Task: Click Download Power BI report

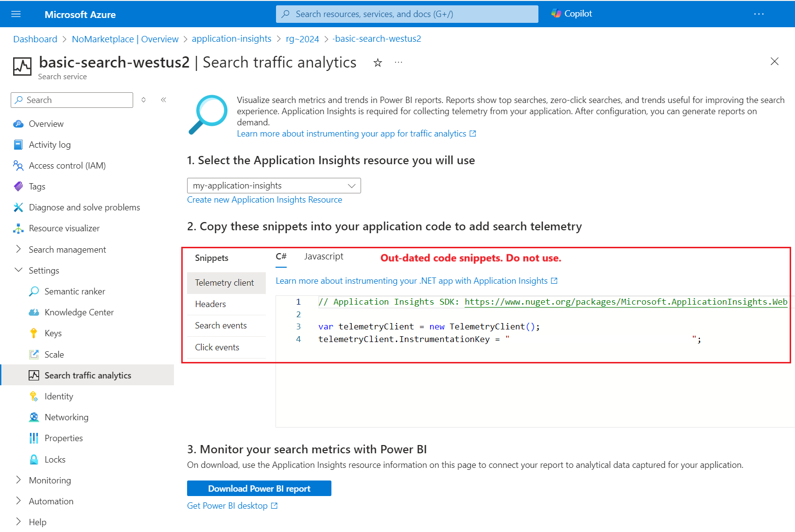Action: point(259,488)
